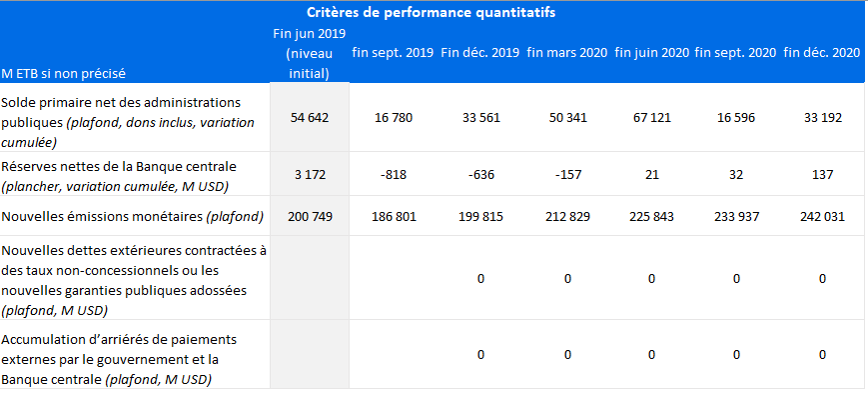
Task: Select the cell containing 233 937
Action: tap(736, 217)
